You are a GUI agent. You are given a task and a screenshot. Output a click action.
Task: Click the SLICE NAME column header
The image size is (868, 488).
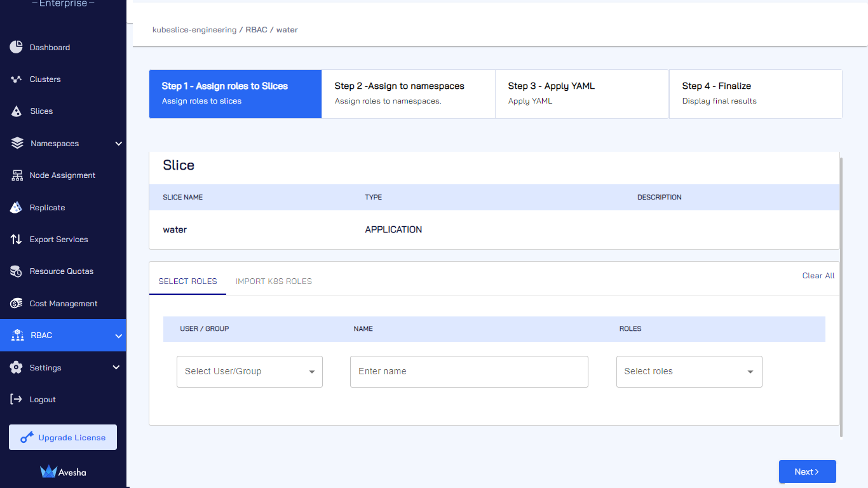click(183, 197)
